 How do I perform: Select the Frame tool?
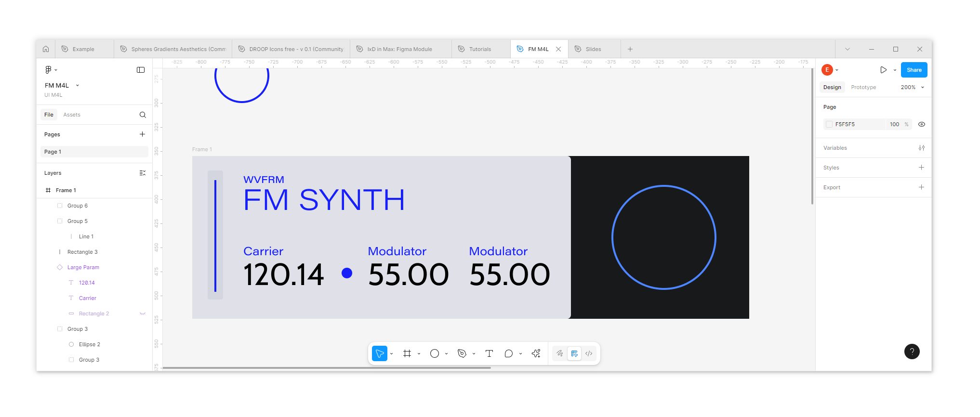coord(407,354)
